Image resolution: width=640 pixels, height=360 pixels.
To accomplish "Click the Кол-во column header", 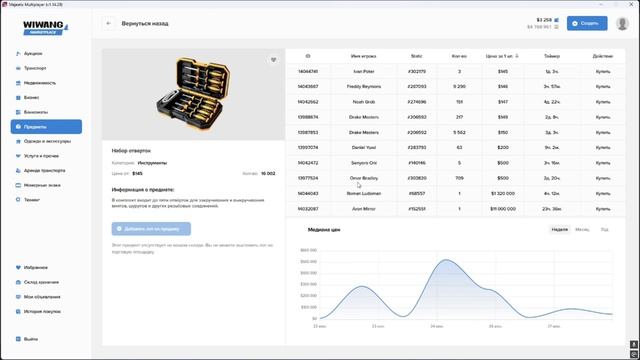I will (x=459, y=56).
